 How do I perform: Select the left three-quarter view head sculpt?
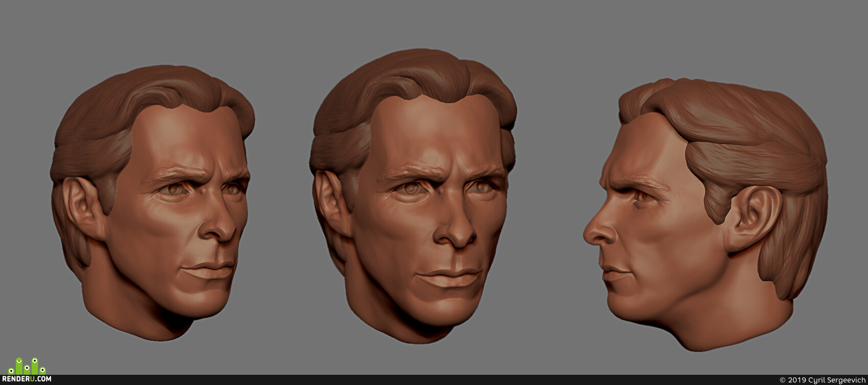152,202
